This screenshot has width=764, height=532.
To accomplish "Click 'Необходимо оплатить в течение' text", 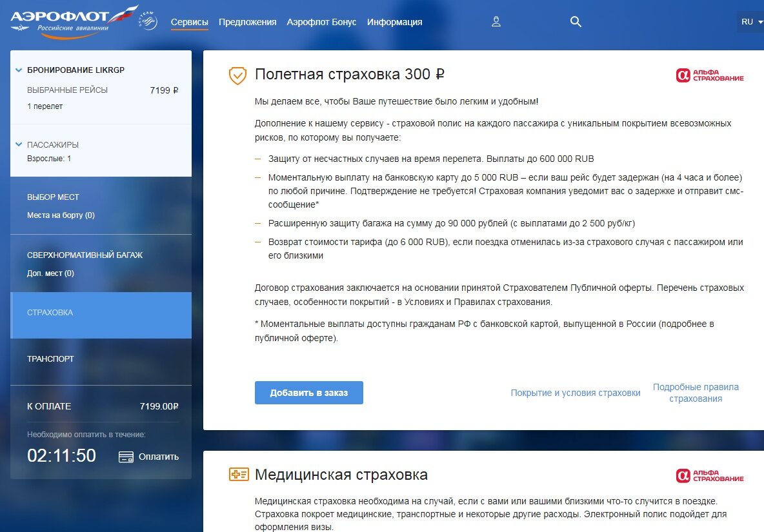I will click(86, 435).
